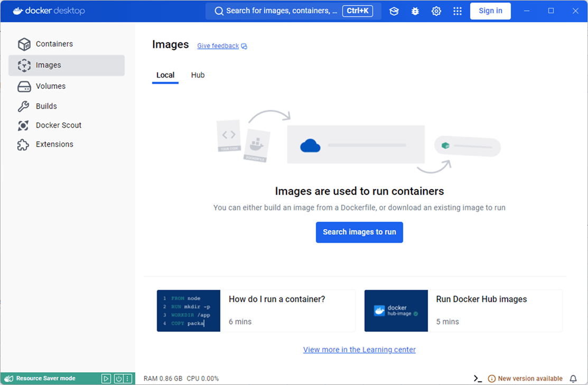Open the terminal from the status bar
This screenshot has width=588, height=385.
(x=478, y=379)
